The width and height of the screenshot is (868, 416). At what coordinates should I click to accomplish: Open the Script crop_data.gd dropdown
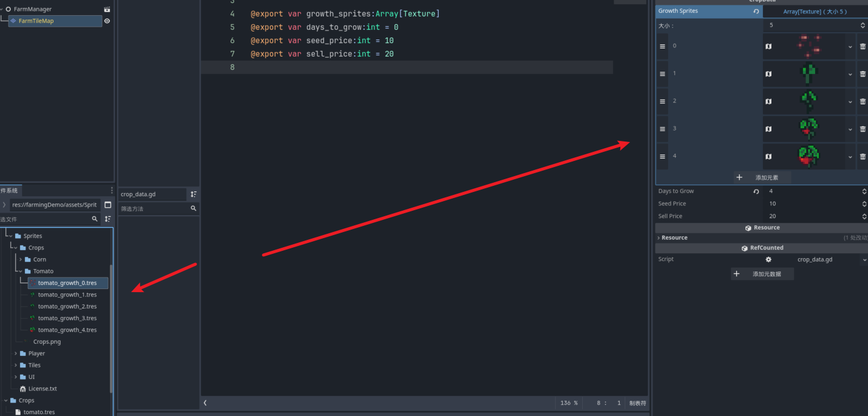pyautogui.click(x=864, y=260)
